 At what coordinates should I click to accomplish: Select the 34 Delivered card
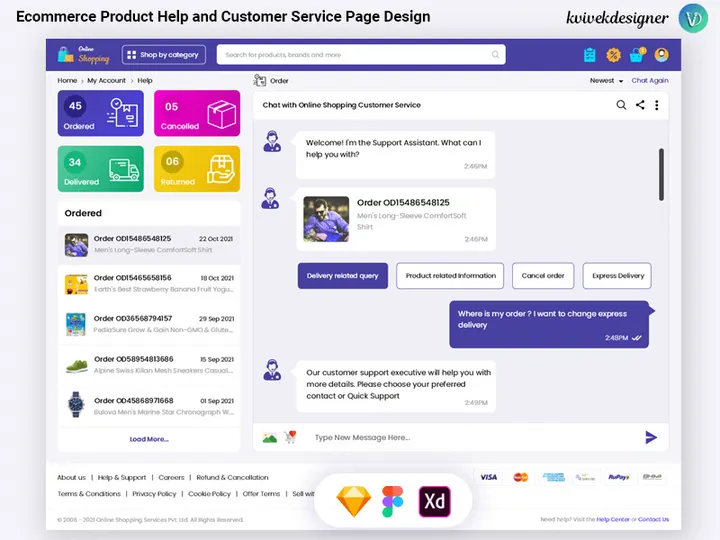(101, 169)
